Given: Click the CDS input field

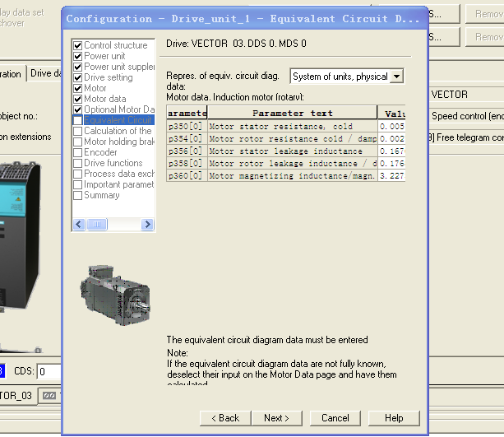Looking at the screenshot, I should point(49,371).
